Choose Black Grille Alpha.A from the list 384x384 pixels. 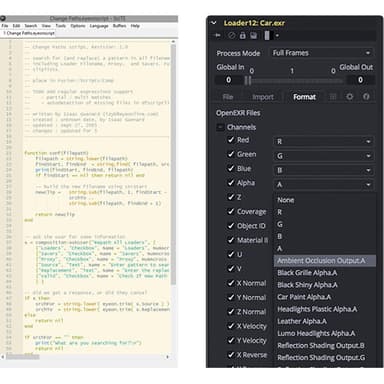pyautogui.click(x=325, y=273)
